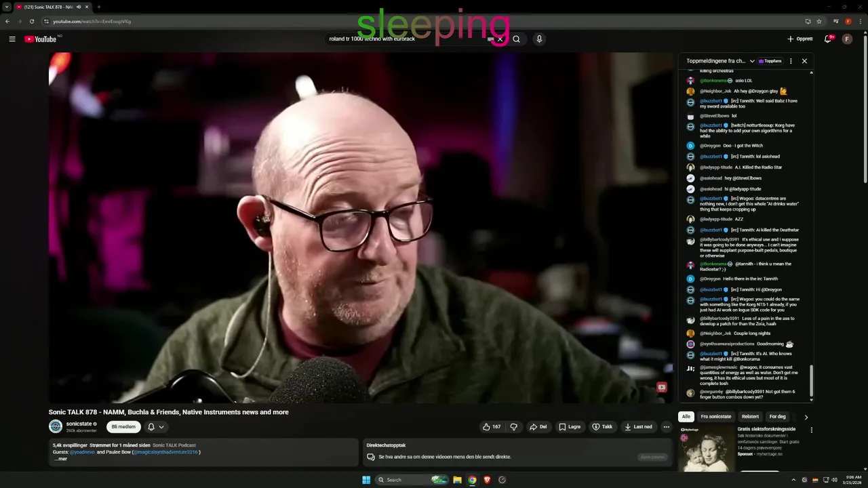Select the Relatert chip
Image resolution: width=868 pixels, height=488 pixels.
point(751,417)
